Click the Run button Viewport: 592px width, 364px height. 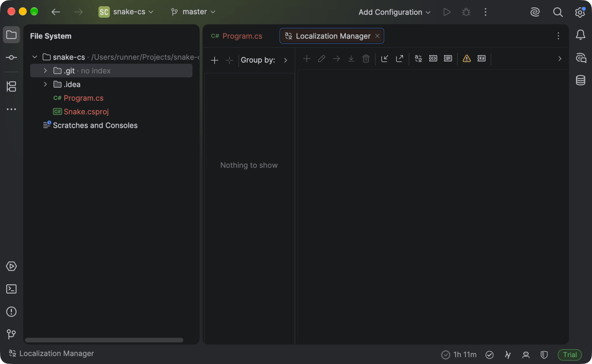447,12
